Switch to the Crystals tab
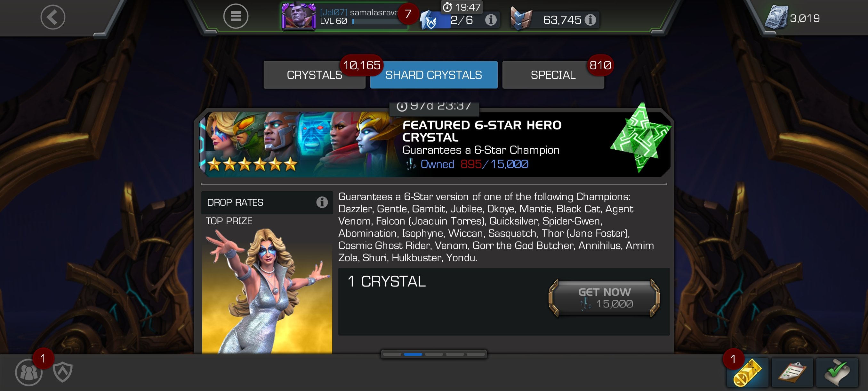This screenshot has height=391, width=868. (314, 75)
